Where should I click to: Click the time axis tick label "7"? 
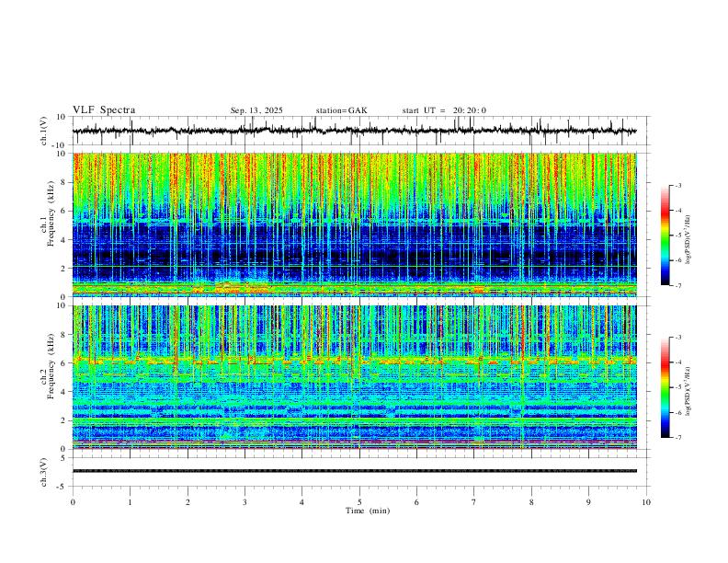click(x=473, y=502)
